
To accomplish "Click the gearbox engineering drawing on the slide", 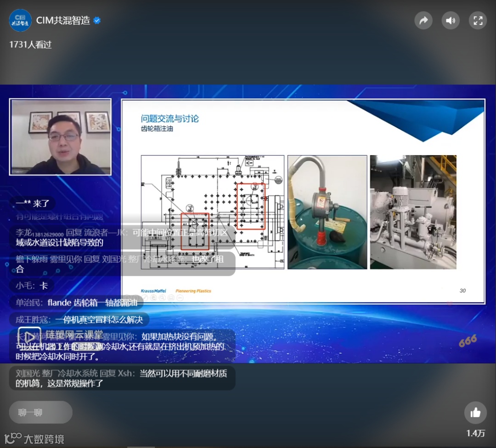I will click(x=213, y=212).
